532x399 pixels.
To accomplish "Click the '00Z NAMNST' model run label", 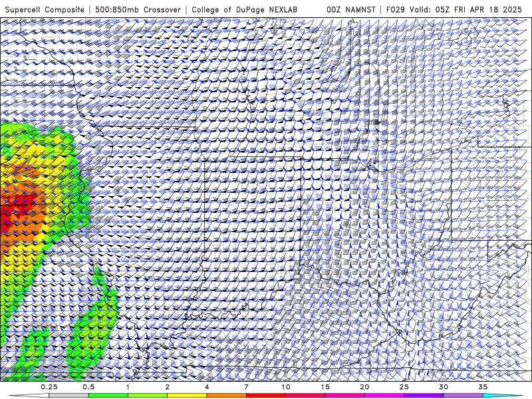I will (x=351, y=10).
